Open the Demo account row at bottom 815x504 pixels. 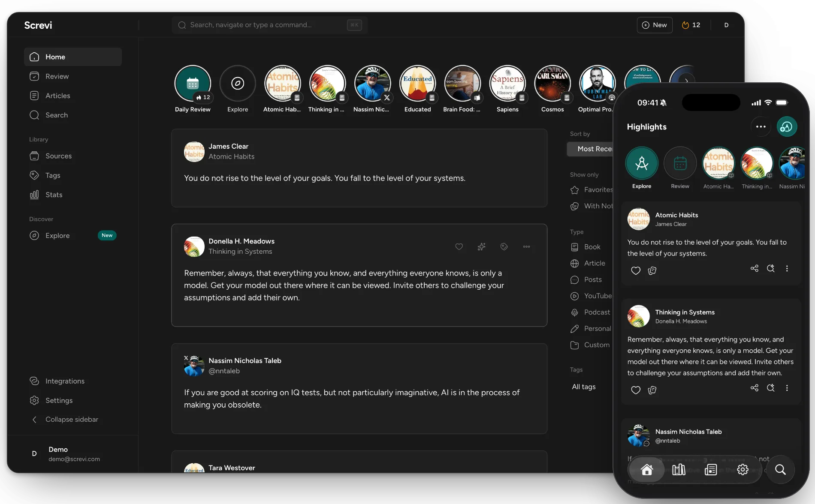coord(73,454)
